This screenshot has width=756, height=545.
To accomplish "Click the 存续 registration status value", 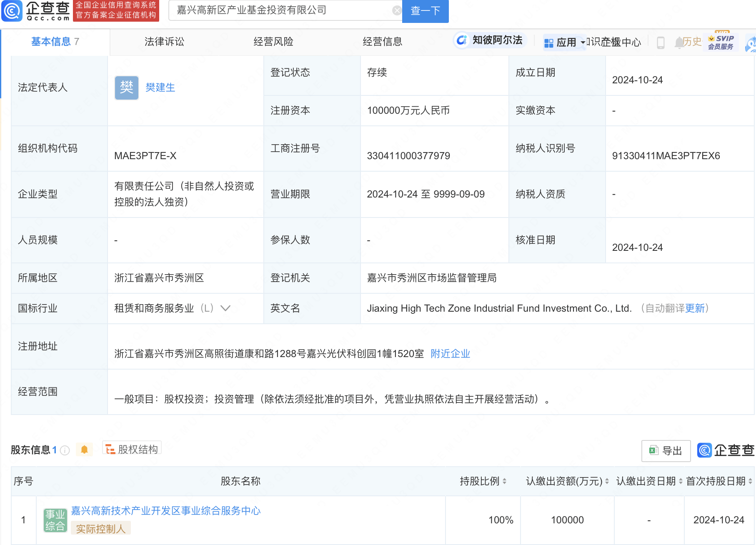I will 377,72.
